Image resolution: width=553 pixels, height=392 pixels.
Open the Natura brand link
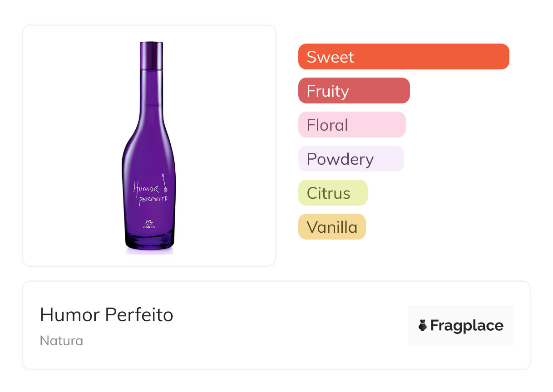[61, 341]
